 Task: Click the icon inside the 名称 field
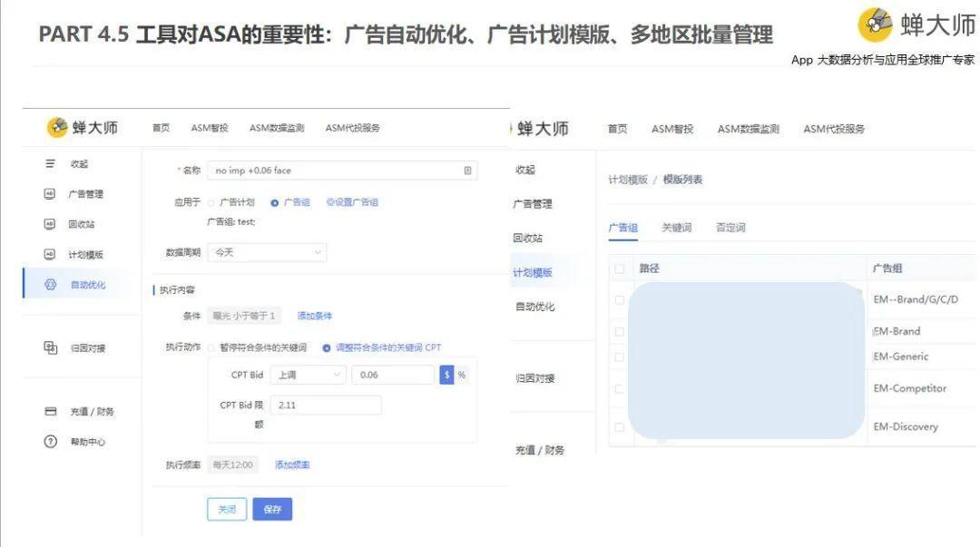(467, 171)
